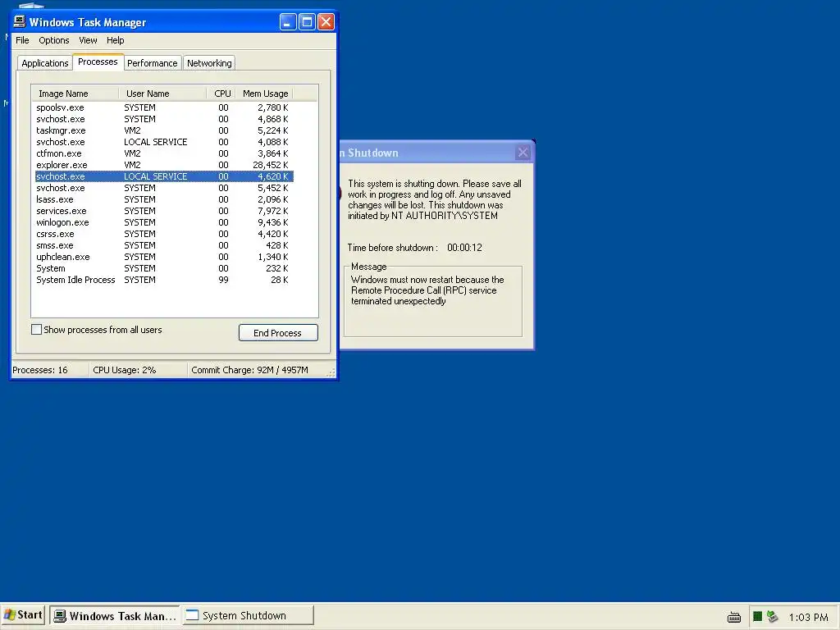The width and height of the screenshot is (840, 630).
Task: Click the End Process button
Action: click(278, 333)
